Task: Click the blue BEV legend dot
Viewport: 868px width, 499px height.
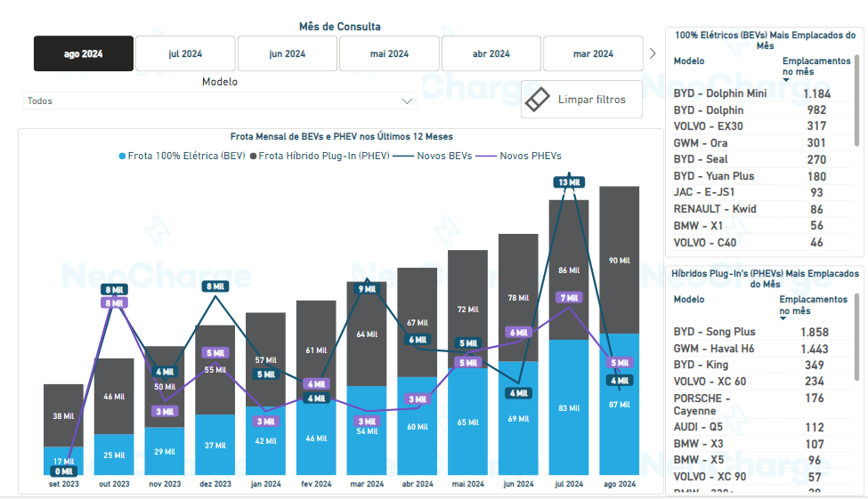Action: point(122,156)
